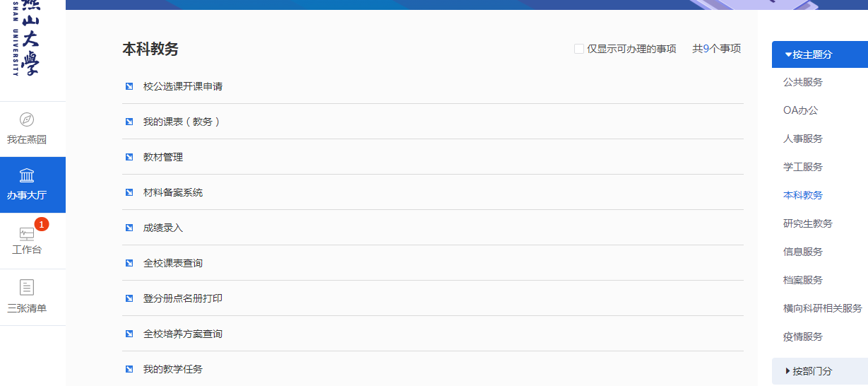Click the arrow icon beside 校公选课开课申请
The width and height of the screenshot is (868, 386).
pyautogui.click(x=129, y=86)
